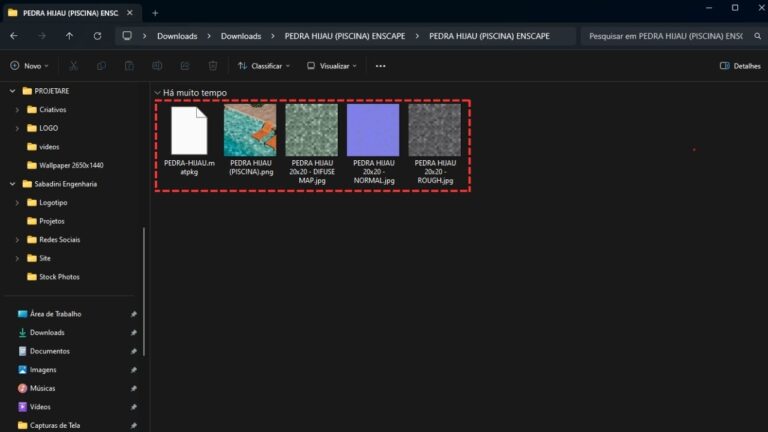The image size is (768, 432).
Task: Open Imagens from quick access
Action: [x=42, y=369]
